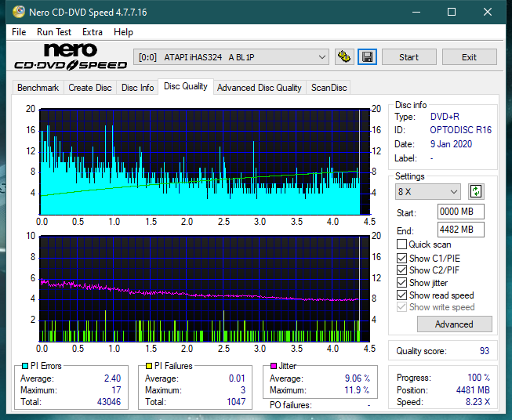Open the Run Test menu
The width and height of the screenshot is (512, 420).
pyautogui.click(x=54, y=32)
